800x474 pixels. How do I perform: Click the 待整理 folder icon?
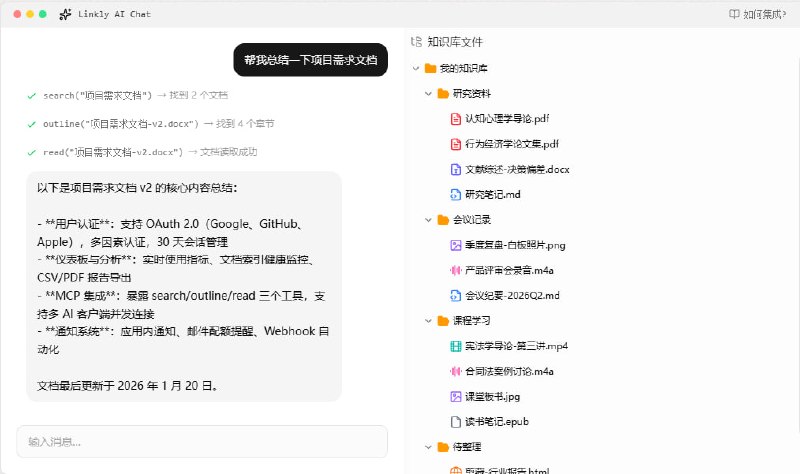coord(443,447)
